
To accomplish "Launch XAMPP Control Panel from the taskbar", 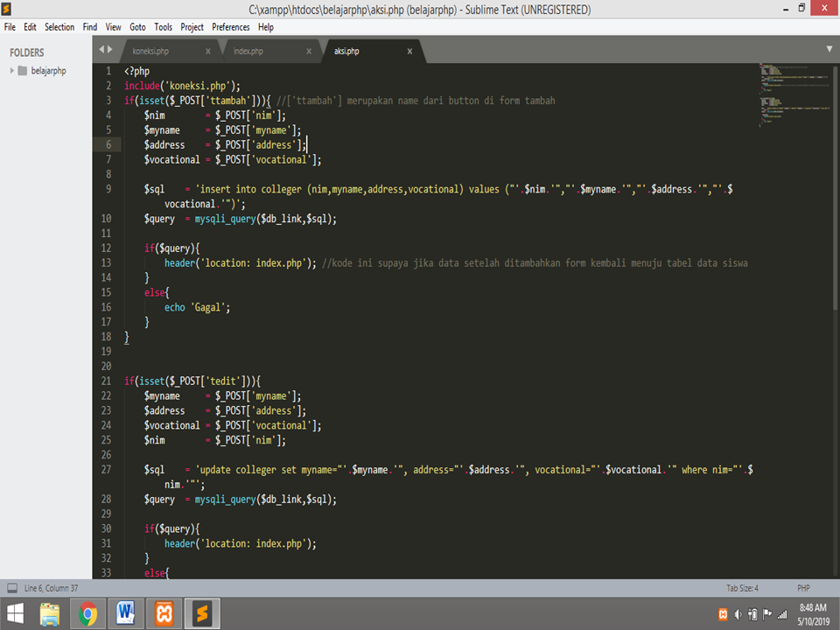I will click(164, 612).
